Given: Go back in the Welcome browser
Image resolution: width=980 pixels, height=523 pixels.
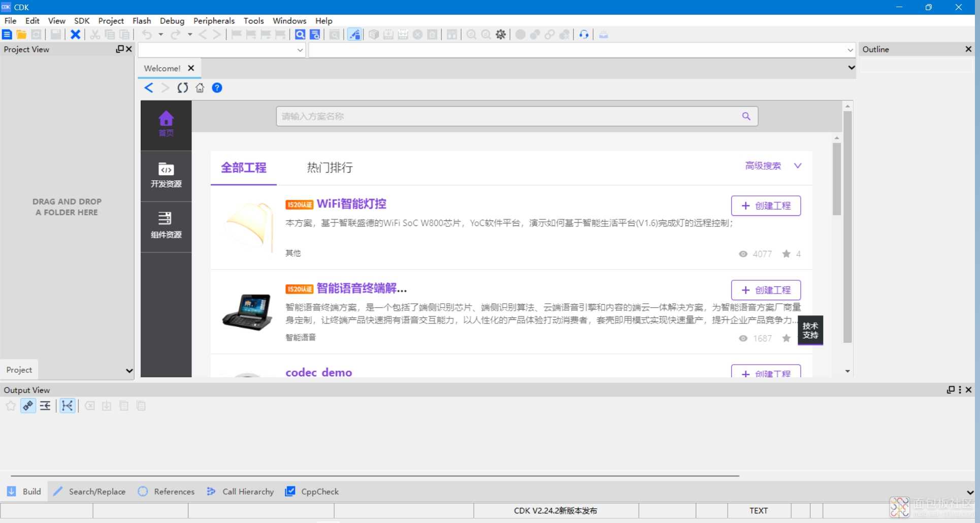Looking at the screenshot, I should [x=149, y=88].
